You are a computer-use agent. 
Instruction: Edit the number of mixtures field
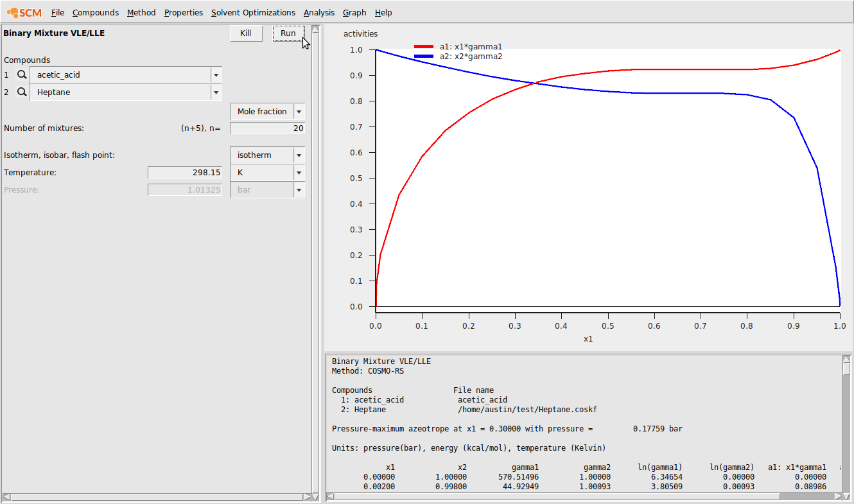click(267, 128)
